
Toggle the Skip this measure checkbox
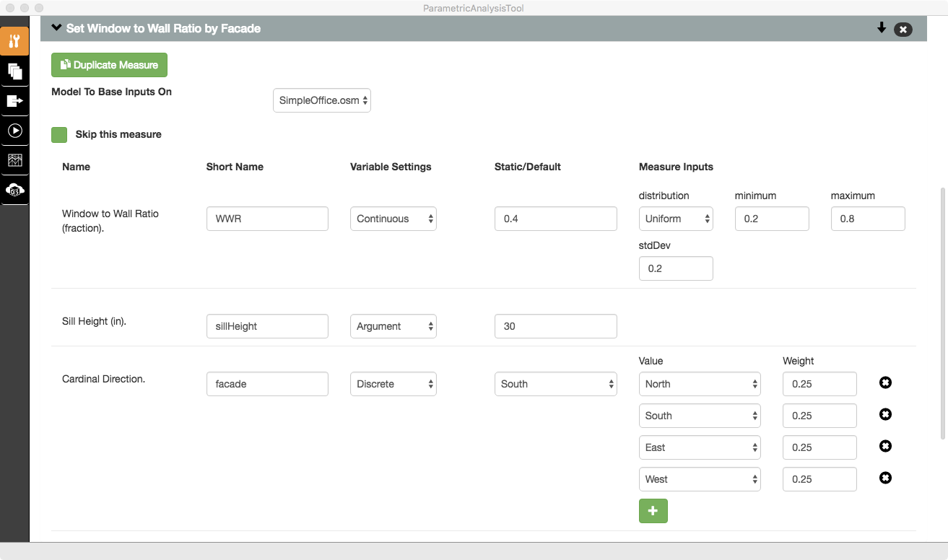59,135
